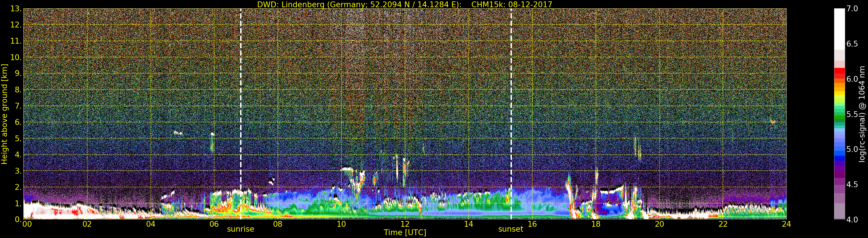Click the orange cloud spot near 6 km at 23:30
This screenshot has width=868, height=238.
click(772, 122)
